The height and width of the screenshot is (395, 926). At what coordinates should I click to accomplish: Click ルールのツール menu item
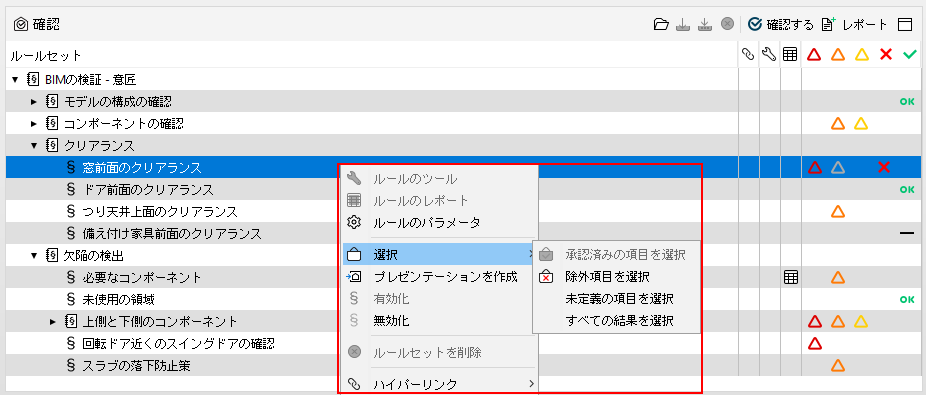pyautogui.click(x=440, y=178)
